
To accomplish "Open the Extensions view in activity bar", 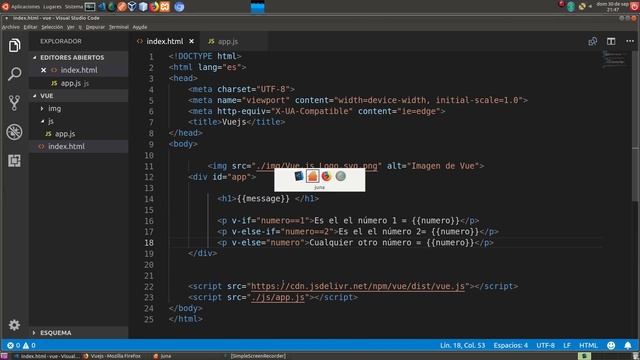I will (14, 160).
